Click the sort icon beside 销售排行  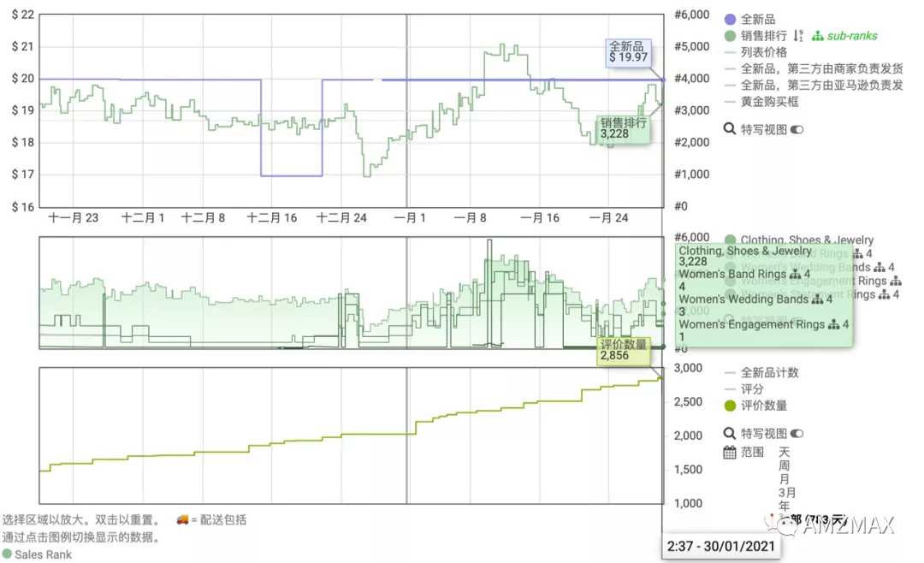[798, 36]
